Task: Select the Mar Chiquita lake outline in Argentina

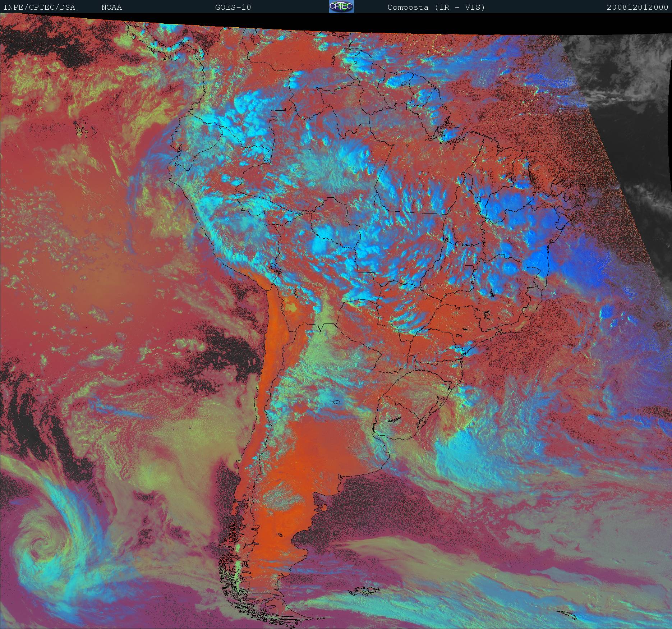Action: point(336,402)
